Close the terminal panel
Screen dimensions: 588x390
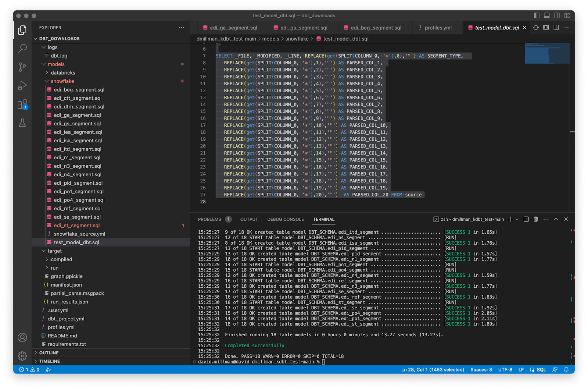coord(566,219)
